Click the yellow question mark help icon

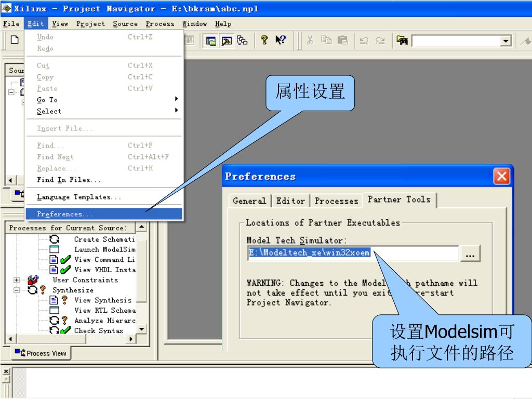[264, 40]
